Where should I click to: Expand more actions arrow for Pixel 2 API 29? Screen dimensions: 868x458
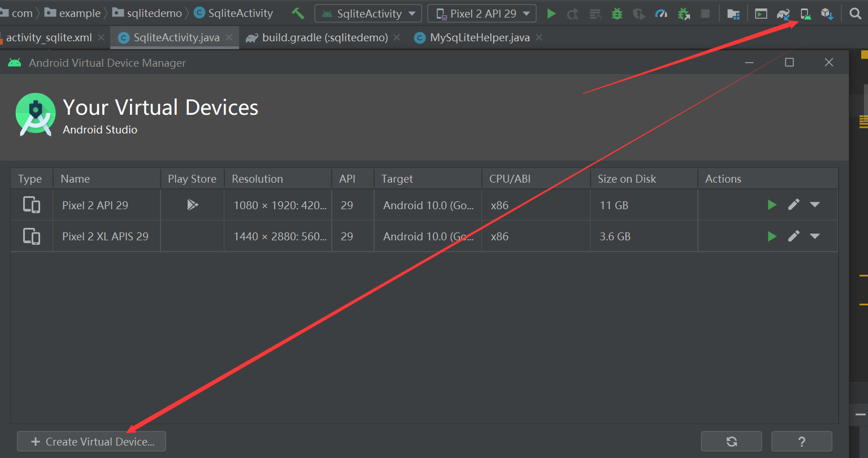[x=815, y=205]
